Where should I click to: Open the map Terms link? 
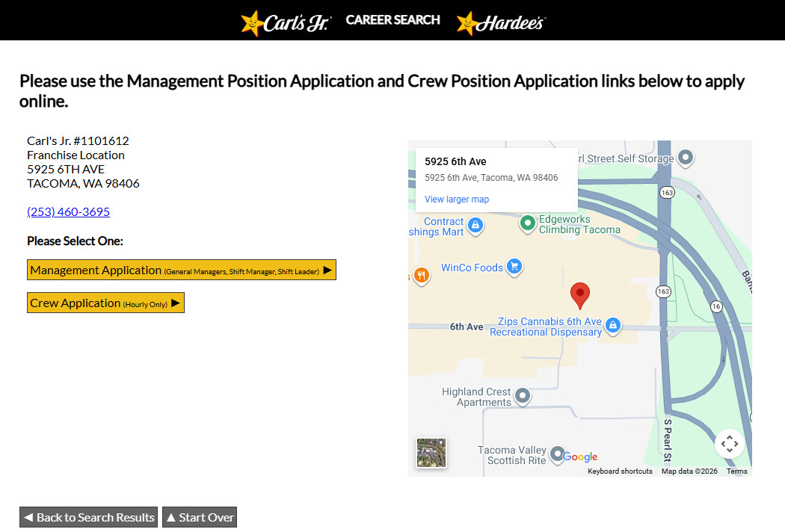pos(737,471)
